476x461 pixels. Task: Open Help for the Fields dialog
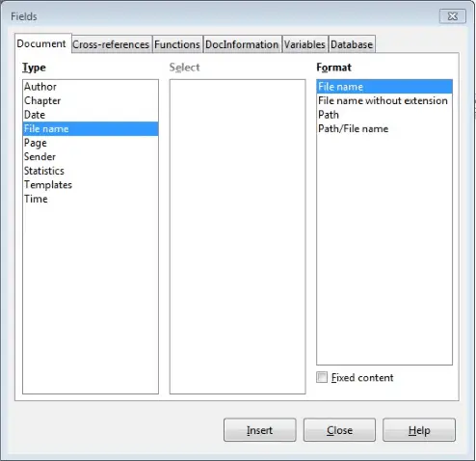click(x=419, y=430)
